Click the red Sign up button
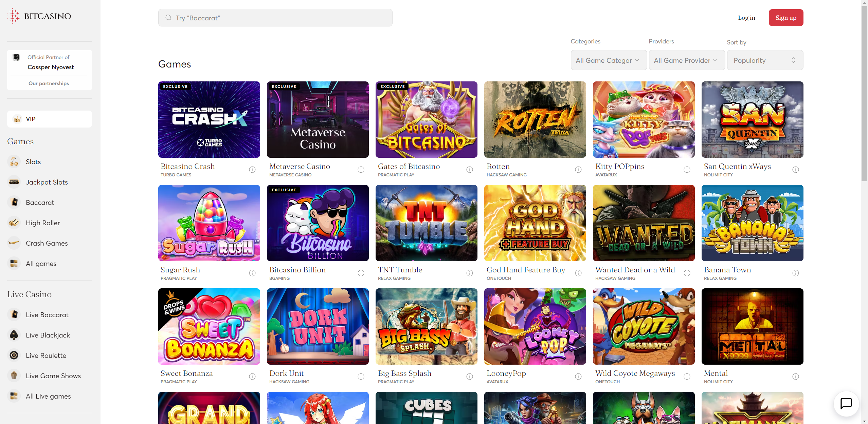The width and height of the screenshot is (868, 424). tap(786, 18)
